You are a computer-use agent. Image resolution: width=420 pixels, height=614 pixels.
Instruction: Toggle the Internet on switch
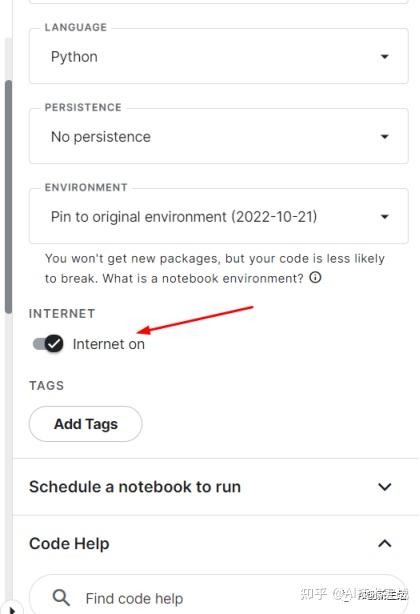point(48,344)
